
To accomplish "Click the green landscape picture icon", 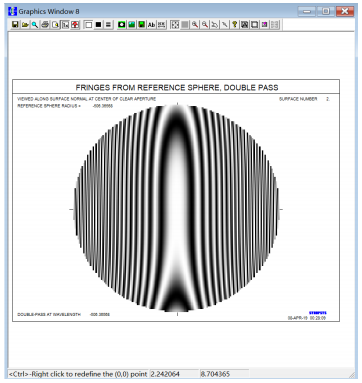I will tap(132, 25).
